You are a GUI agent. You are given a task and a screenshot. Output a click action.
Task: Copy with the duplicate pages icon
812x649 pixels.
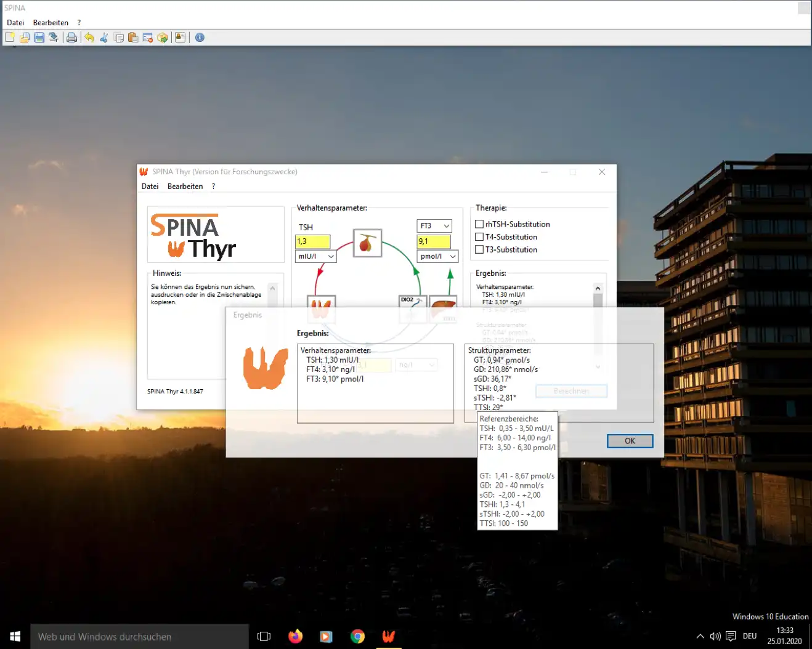pos(118,38)
